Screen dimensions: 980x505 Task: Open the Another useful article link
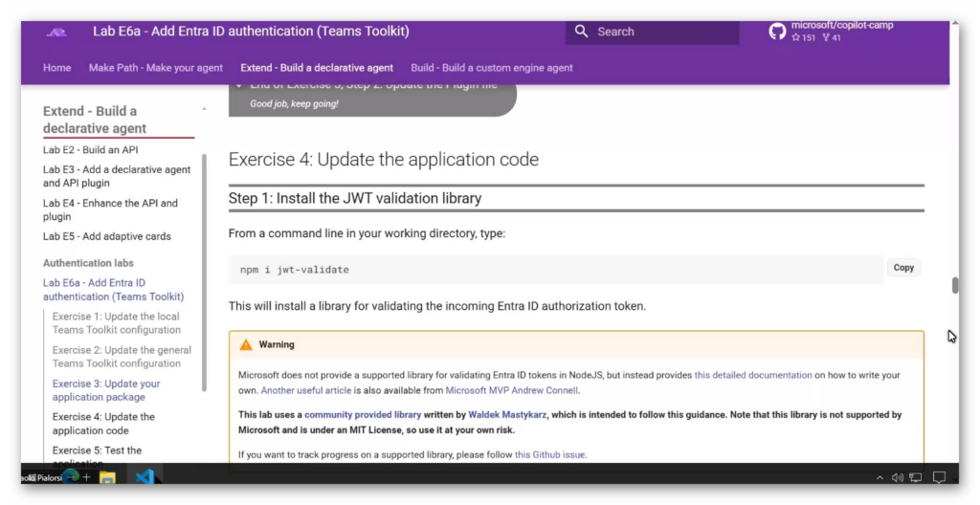coord(305,390)
